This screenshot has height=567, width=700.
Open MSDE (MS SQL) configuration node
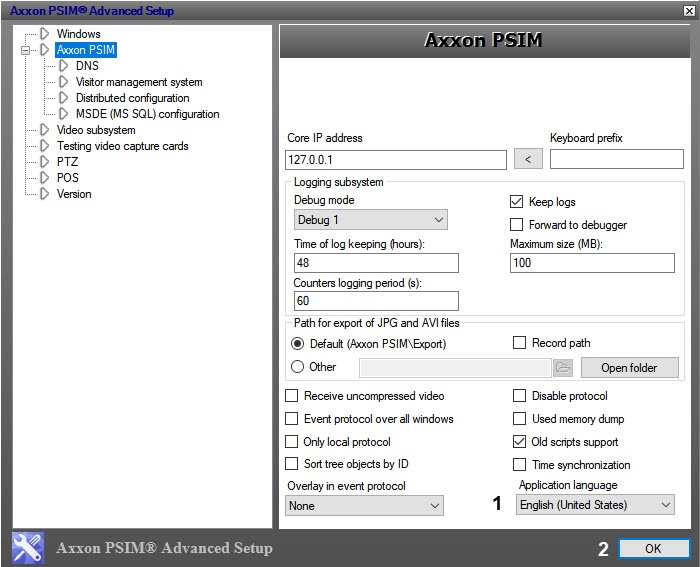coord(147,114)
